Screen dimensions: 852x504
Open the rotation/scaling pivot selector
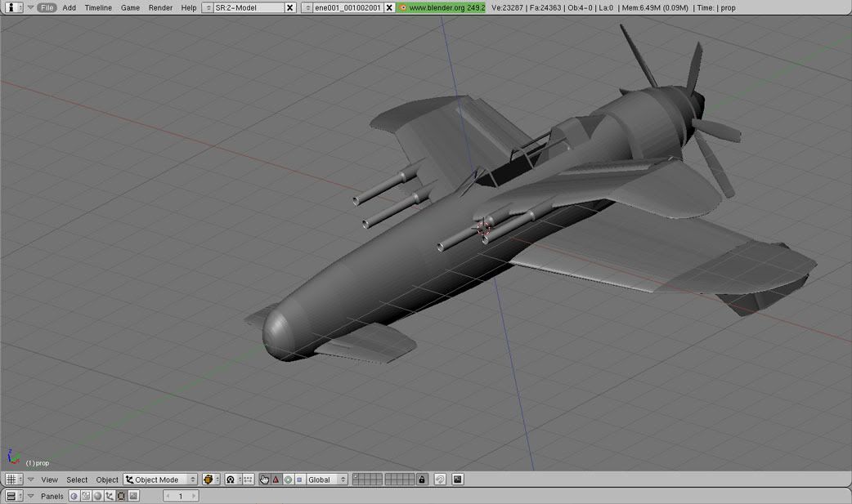point(232,479)
